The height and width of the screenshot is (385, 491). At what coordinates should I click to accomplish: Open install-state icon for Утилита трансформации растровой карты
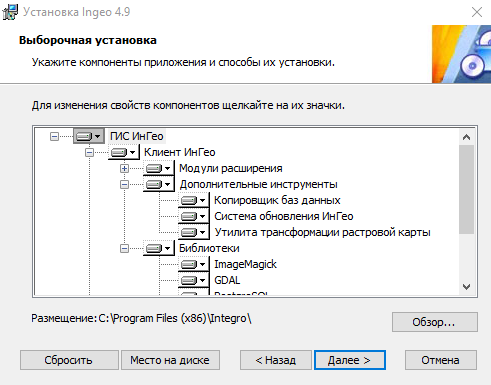pyautogui.click(x=194, y=232)
